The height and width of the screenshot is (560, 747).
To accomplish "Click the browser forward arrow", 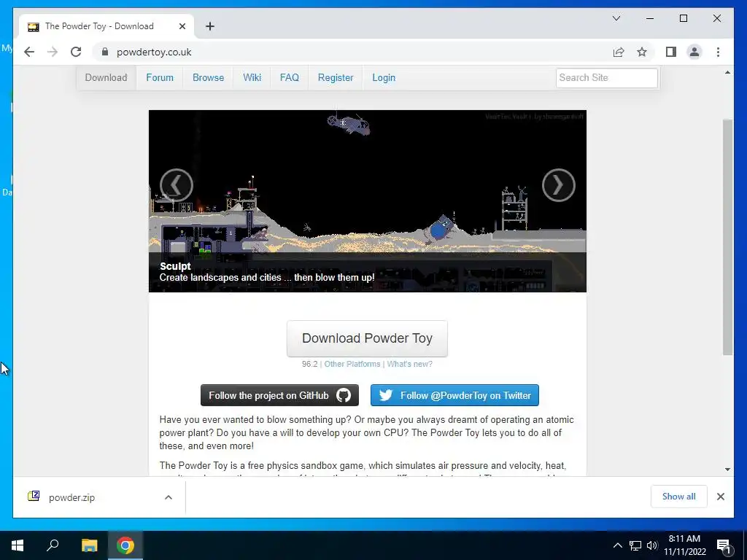I will pos(53,52).
